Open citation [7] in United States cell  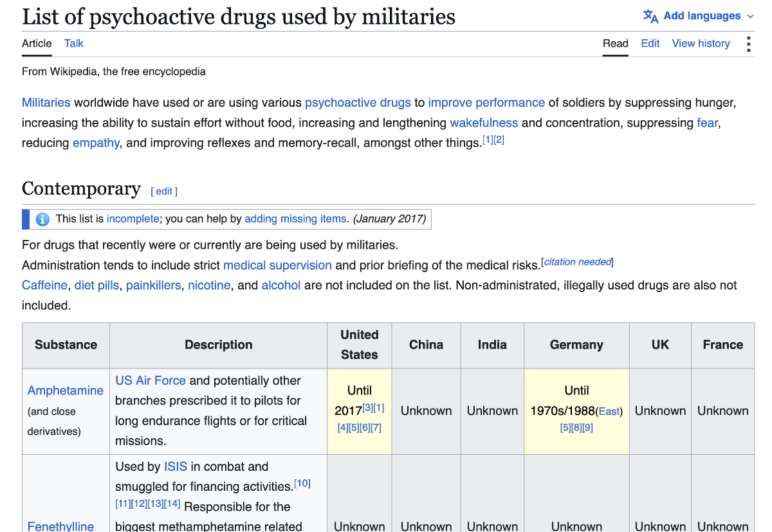376,428
